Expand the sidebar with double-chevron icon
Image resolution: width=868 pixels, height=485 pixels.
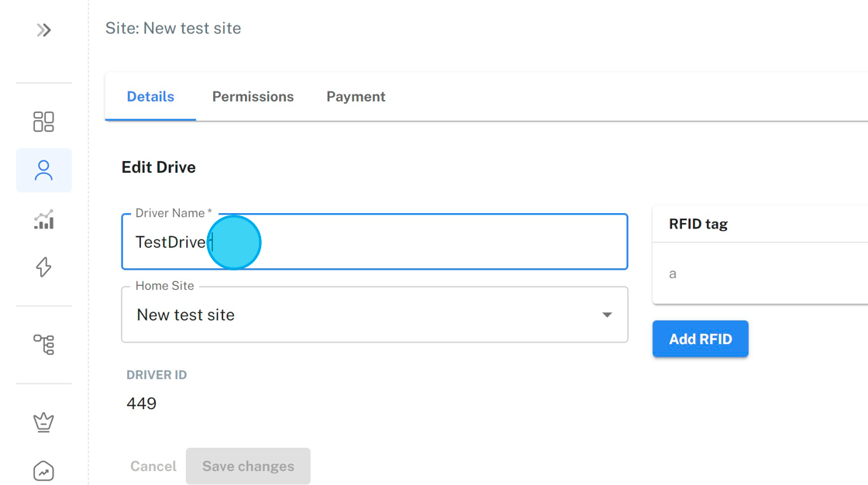point(44,30)
